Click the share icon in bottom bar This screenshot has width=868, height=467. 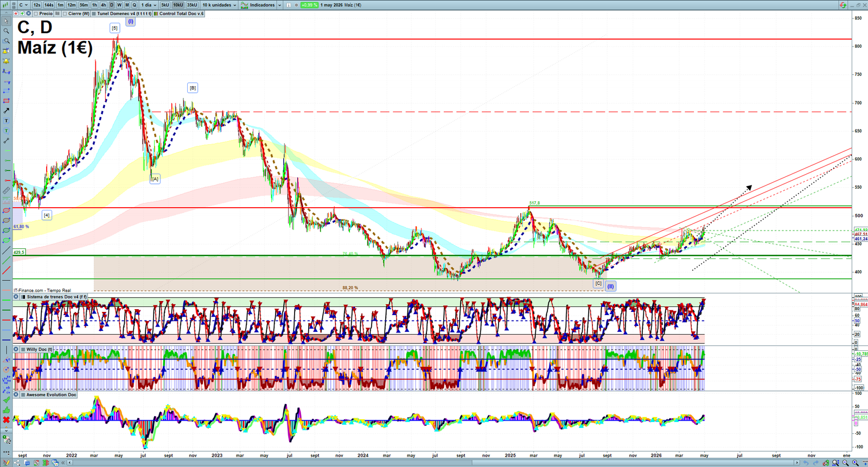pyautogui.click(x=17, y=463)
